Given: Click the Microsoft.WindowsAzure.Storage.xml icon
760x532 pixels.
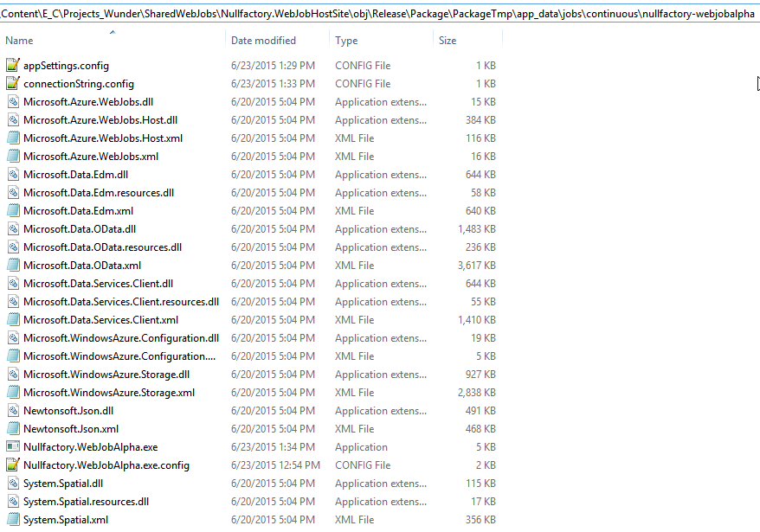Looking at the screenshot, I should (x=13, y=393).
